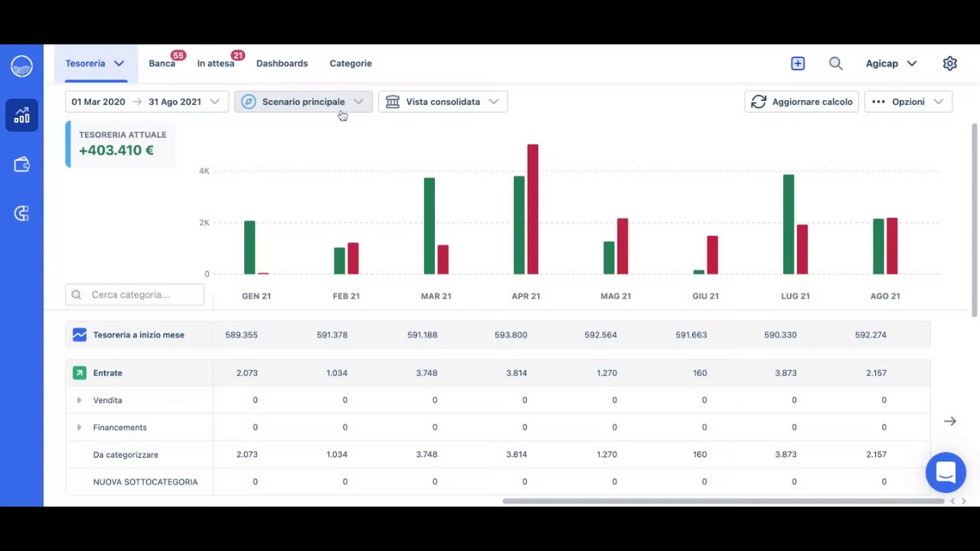Click the green LUG 21 income bar
Viewport: 980px width, 551px height.
(x=789, y=224)
